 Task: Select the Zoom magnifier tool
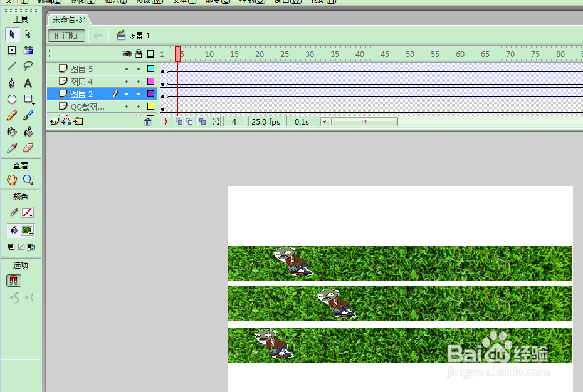(x=28, y=180)
